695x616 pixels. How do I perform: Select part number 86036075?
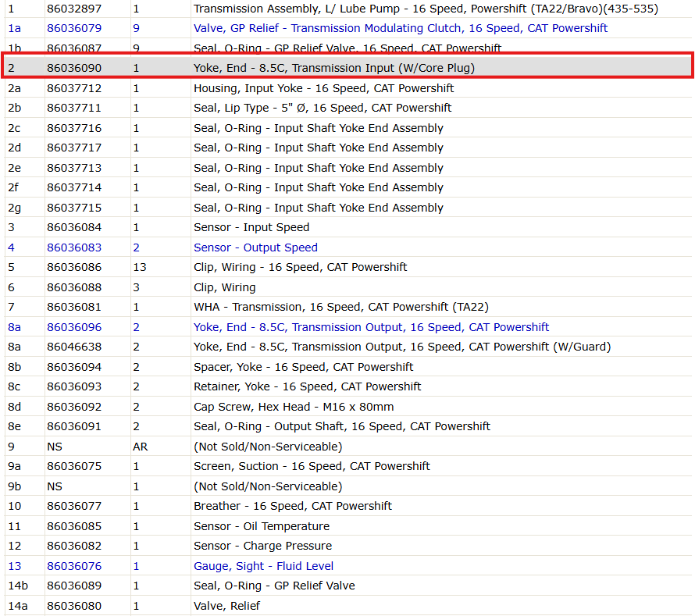[x=74, y=466]
